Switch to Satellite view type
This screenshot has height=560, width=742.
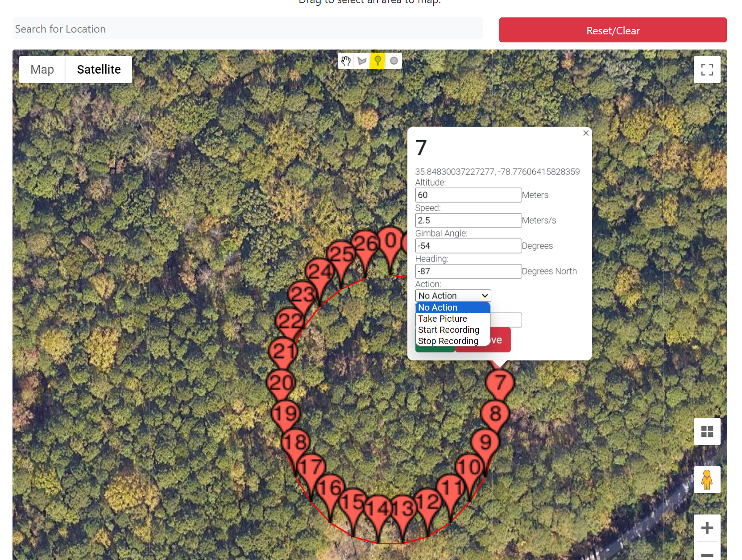point(99,70)
